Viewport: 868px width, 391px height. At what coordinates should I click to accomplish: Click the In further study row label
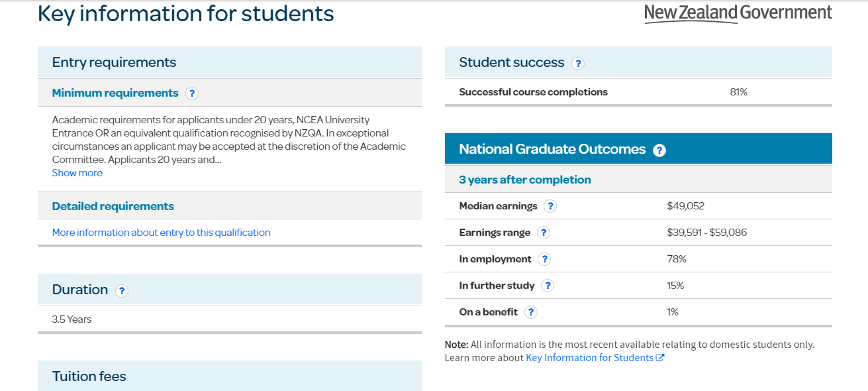tap(497, 286)
